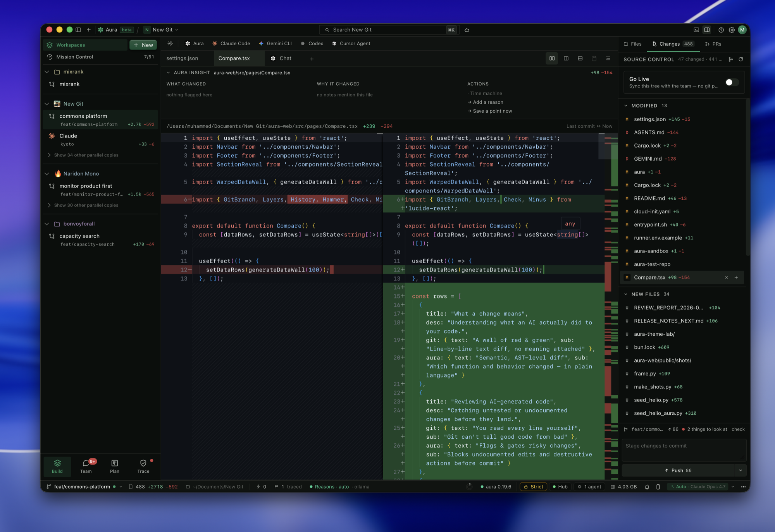Open the model selector dropdown arrow
Image resolution: width=775 pixels, height=532 pixels.
click(733, 487)
